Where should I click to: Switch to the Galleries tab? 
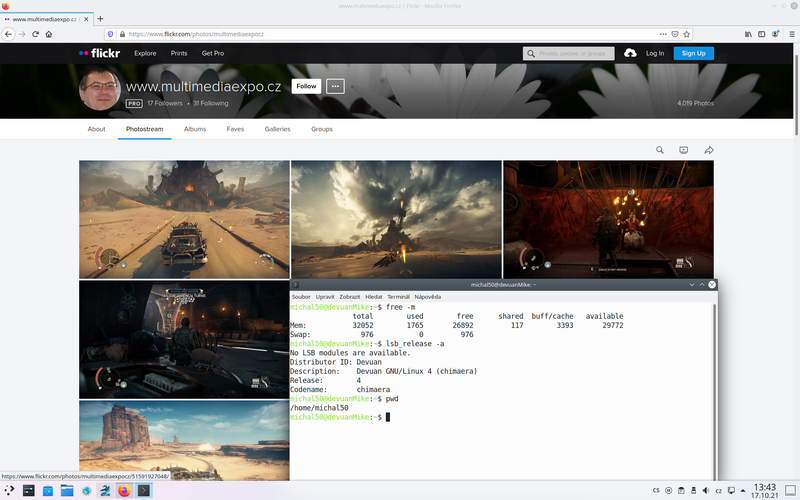(277, 129)
